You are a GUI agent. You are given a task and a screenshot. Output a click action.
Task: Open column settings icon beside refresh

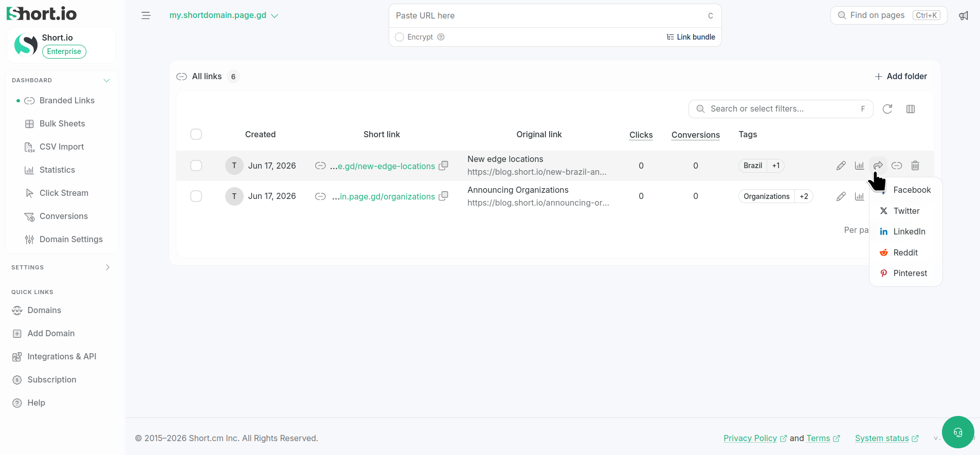tap(911, 109)
